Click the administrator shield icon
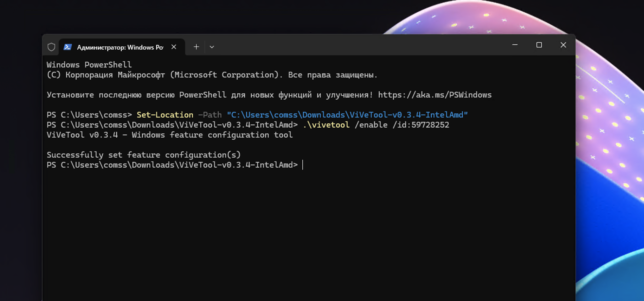This screenshot has height=301, width=644. click(x=51, y=47)
